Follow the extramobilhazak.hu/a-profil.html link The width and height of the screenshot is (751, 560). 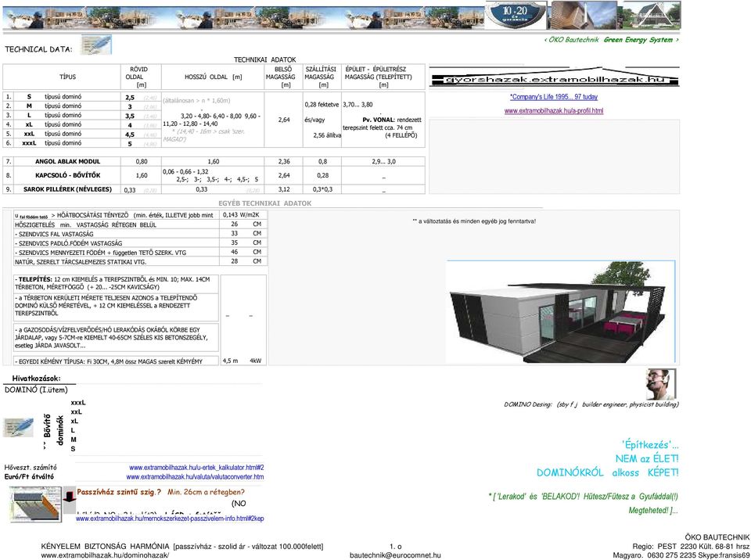click(x=554, y=110)
